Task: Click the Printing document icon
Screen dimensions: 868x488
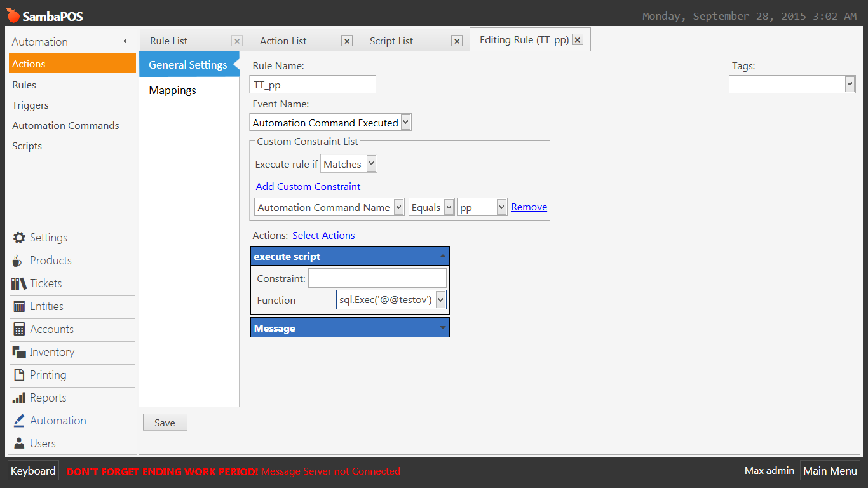Action: click(19, 375)
